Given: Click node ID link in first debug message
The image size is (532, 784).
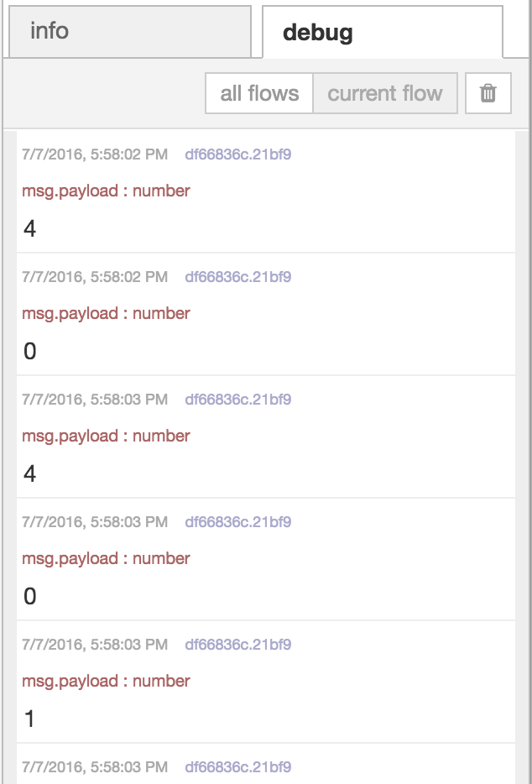Looking at the screenshot, I should [x=237, y=154].
